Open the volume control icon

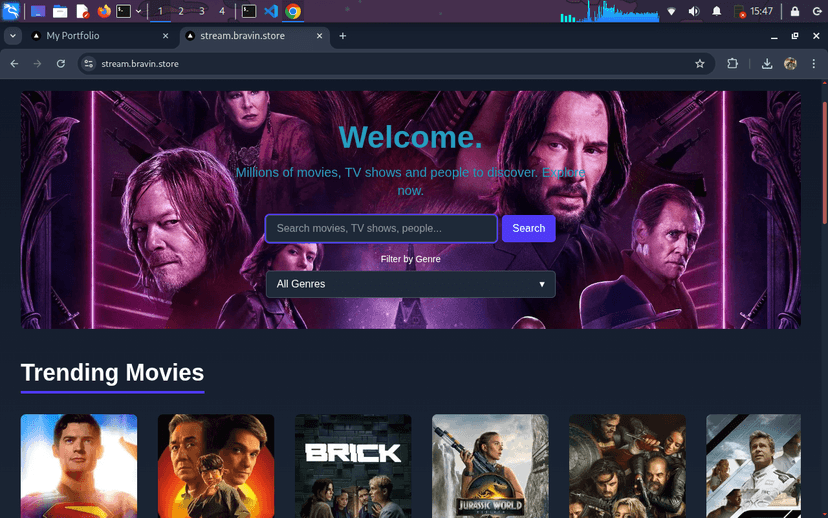[694, 11]
